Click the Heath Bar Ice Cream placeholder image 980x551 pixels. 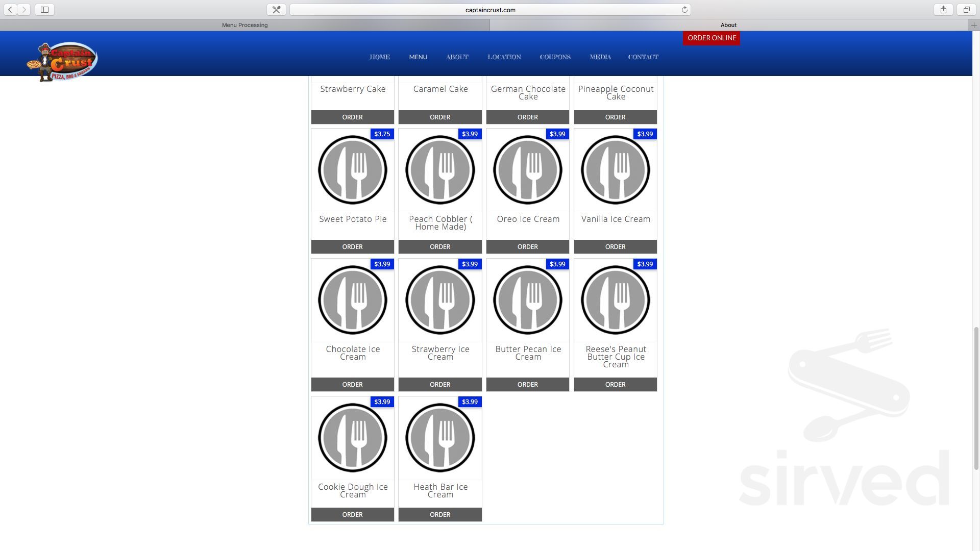pos(440,438)
